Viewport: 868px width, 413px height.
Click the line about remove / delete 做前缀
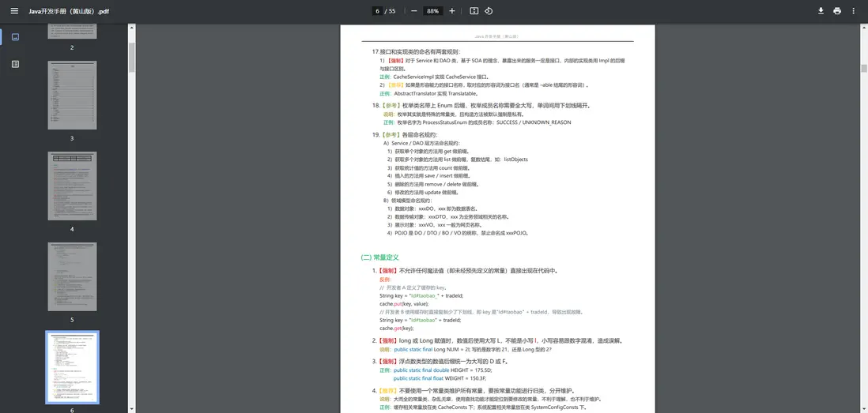433,184
